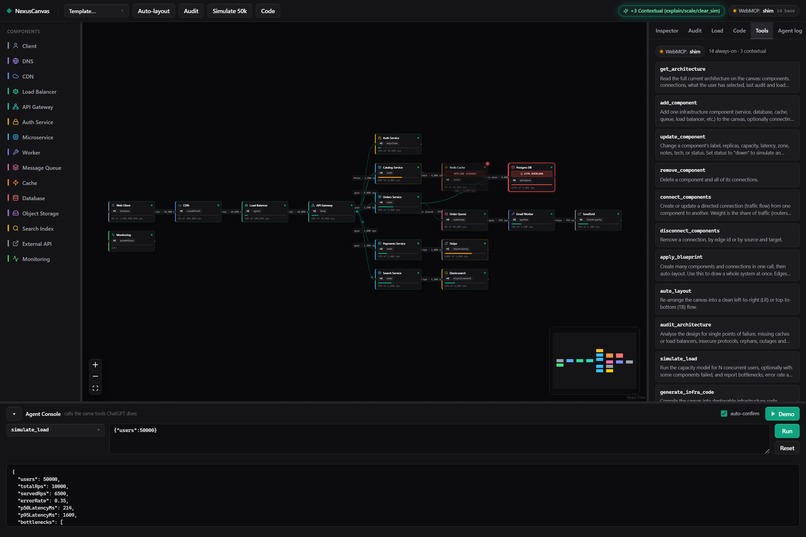
Task: Select the Stripe node on canvas
Action: pos(465,250)
